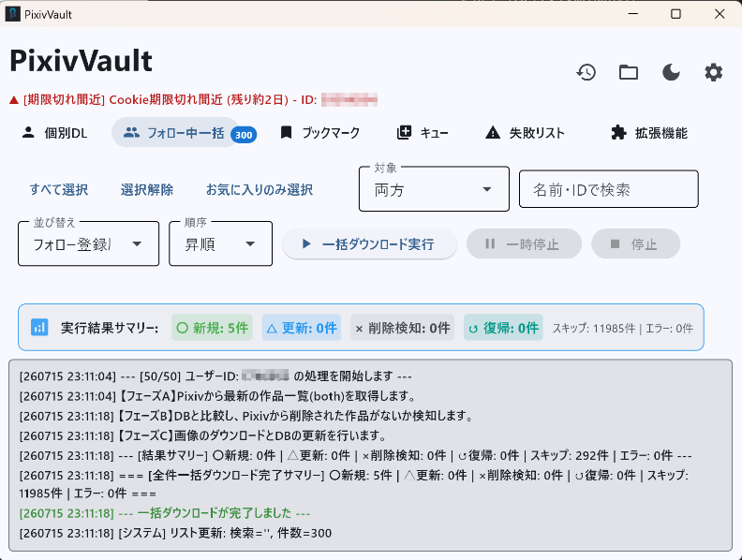The height and width of the screenshot is (560, 742).
Task: Click the フェーズA log line
Action: click(218, 396)
